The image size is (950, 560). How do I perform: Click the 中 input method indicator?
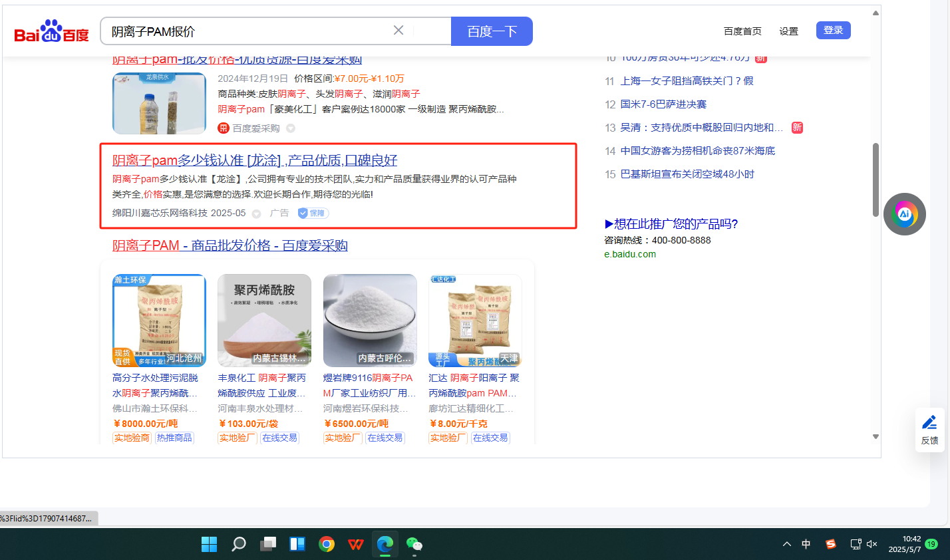click(x=806, y=544)
